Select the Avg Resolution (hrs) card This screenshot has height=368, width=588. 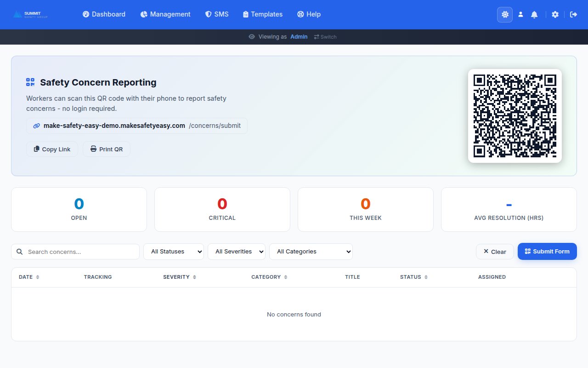pyautogui.click(x=509, y=209)
